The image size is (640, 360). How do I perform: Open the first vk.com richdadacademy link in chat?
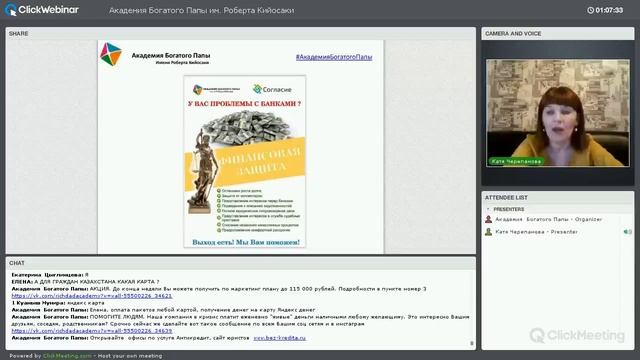coord(92,296)
